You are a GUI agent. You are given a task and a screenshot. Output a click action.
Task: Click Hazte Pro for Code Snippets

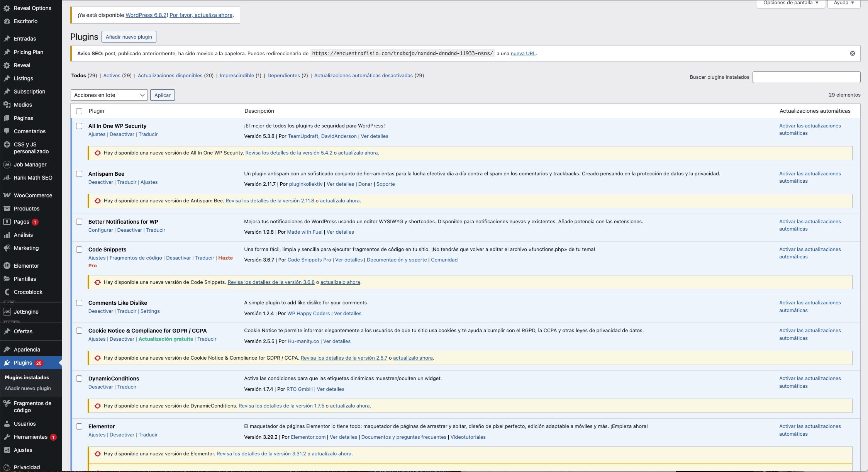tap(225, 258)
